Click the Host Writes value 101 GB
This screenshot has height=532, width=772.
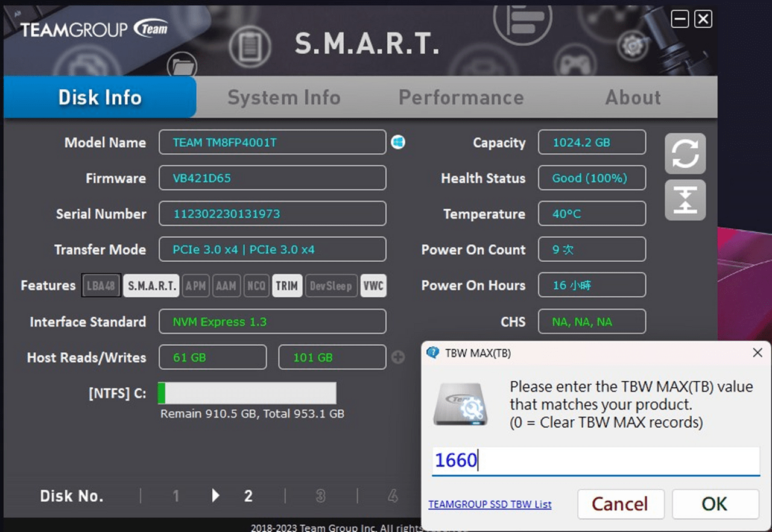click(332, 357)
